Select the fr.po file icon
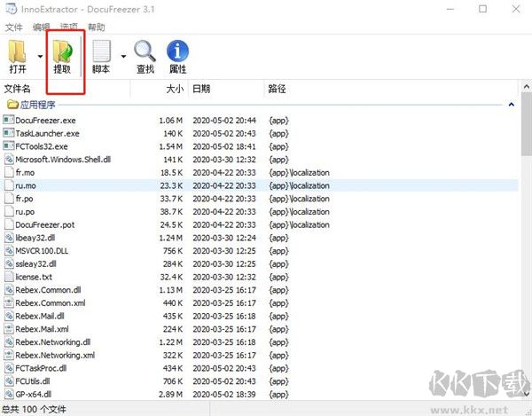This screenshot has width=532, height=416. [x=9, y=198]
